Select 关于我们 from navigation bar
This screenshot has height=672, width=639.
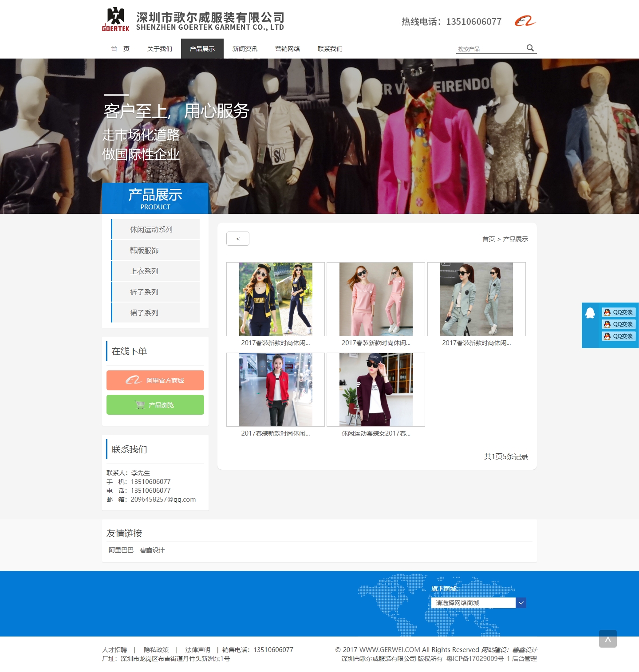(160, 49)
